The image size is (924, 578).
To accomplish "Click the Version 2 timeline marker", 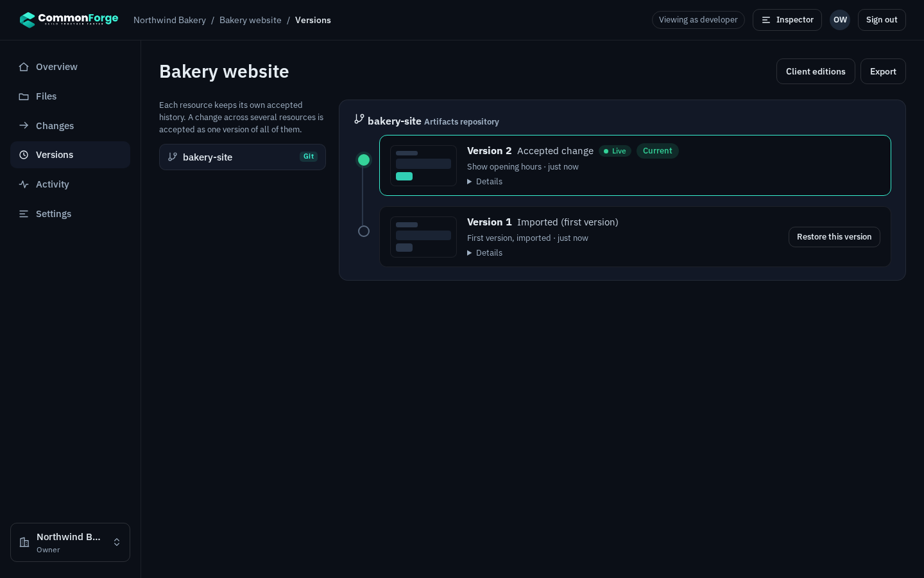I will click(364, 160).
